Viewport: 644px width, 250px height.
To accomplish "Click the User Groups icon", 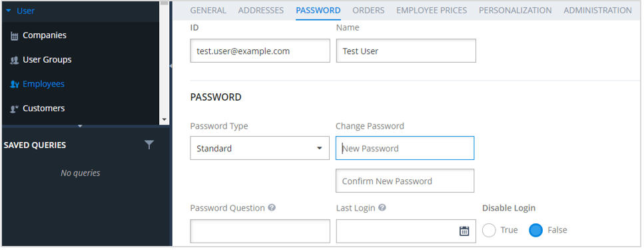I will [x=14, y=61].
